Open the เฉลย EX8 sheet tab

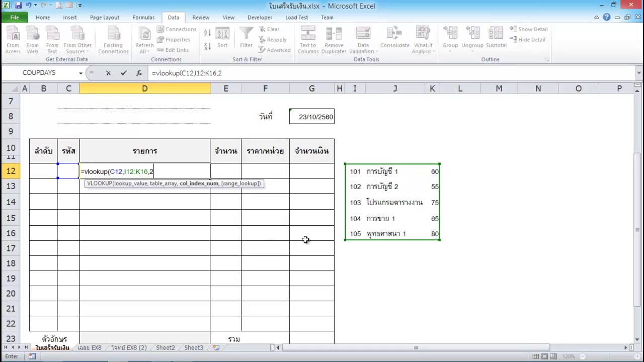[90, 347]
